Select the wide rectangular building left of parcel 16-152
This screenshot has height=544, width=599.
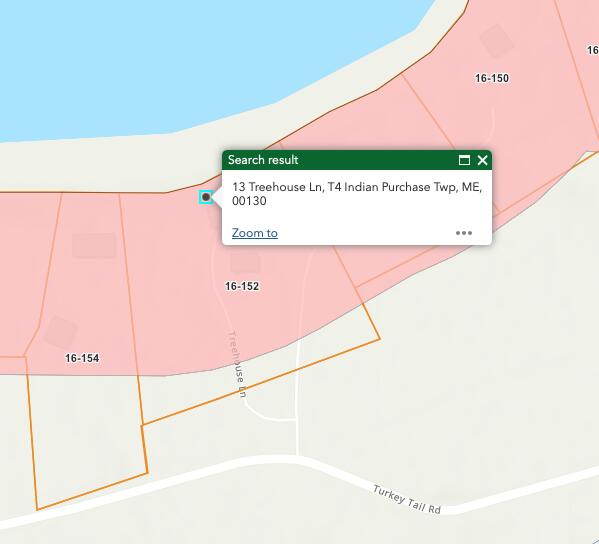(x=94, y=246)
